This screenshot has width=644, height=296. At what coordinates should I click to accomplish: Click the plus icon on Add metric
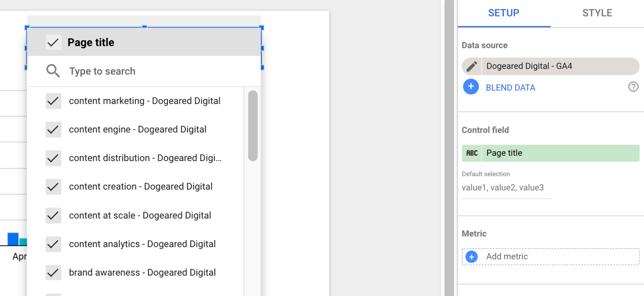(x=471, y=256)
